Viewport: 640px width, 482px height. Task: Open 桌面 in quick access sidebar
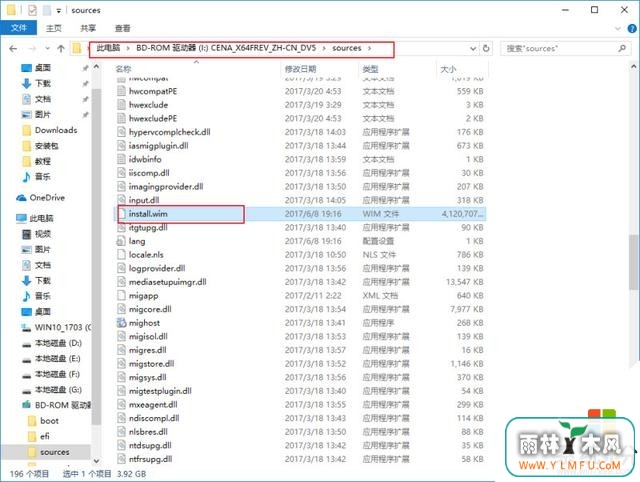[x=42, y=68]
